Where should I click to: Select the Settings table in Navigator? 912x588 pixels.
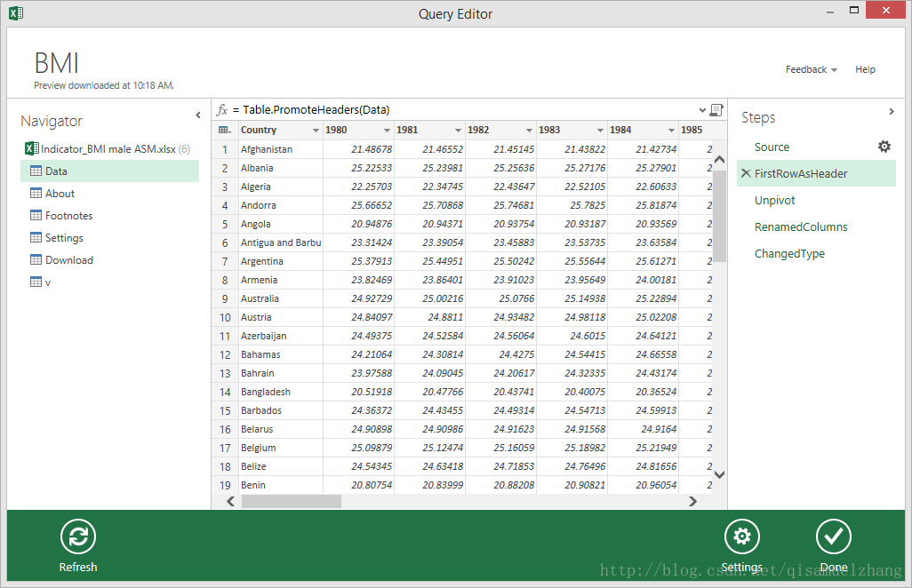point(64,238)
